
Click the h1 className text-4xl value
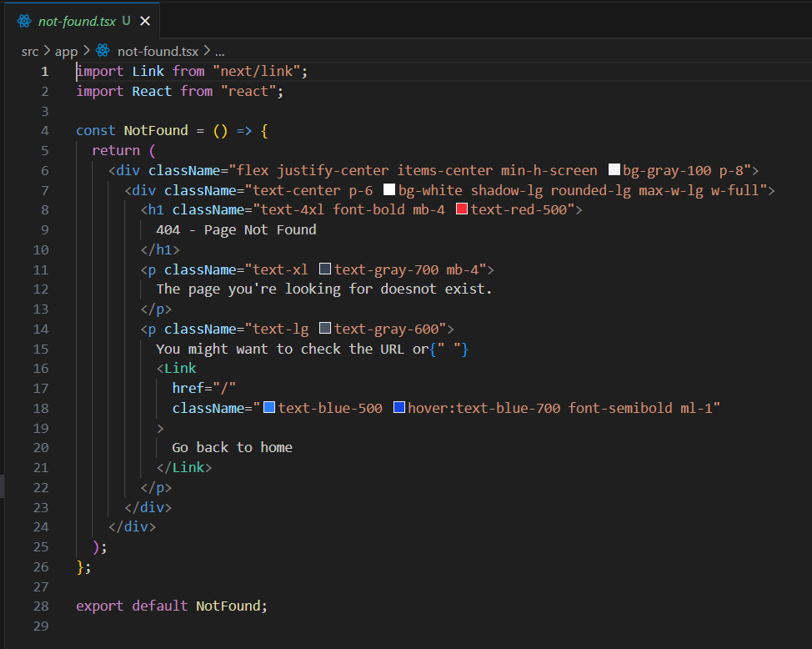[x=293, y=209]
